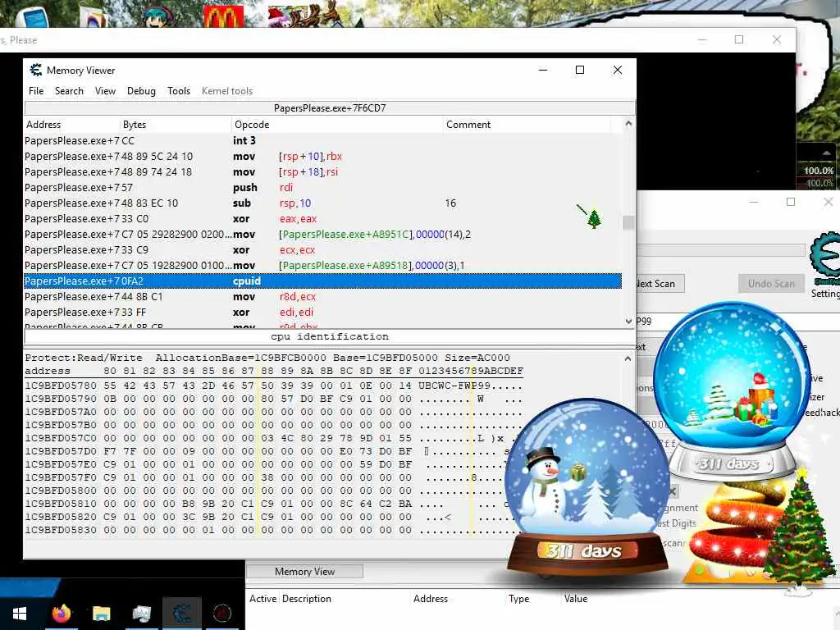Click hex row address 1C9BFD05790
The height and width of the screenshot is (630, 840).
[61, 399]
